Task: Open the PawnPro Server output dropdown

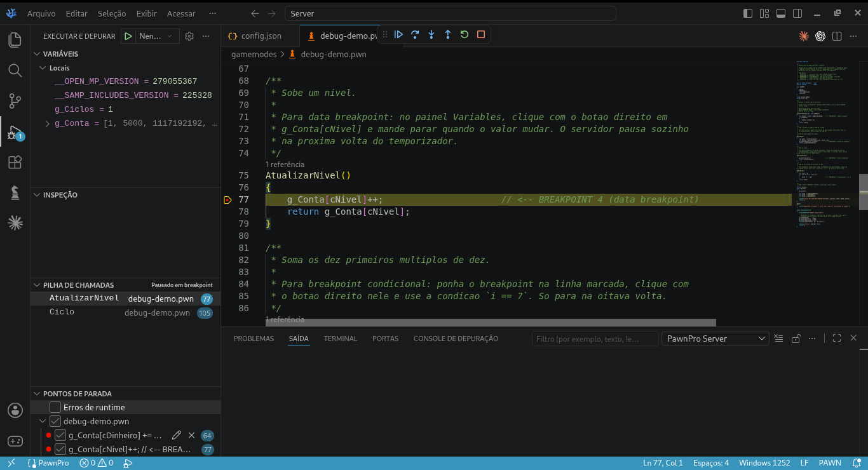Action: pyautogui.click(x=715, y=339)
